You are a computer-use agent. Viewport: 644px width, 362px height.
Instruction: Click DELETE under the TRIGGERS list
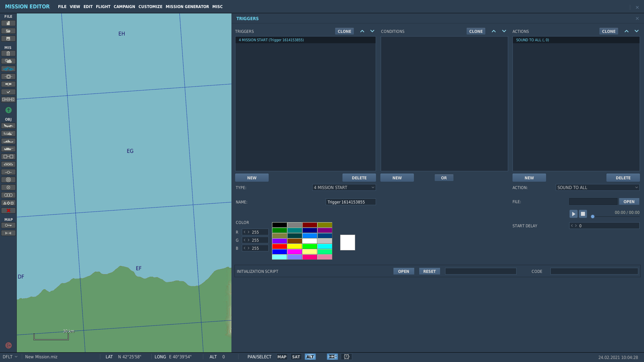click(x=359, y=178)
